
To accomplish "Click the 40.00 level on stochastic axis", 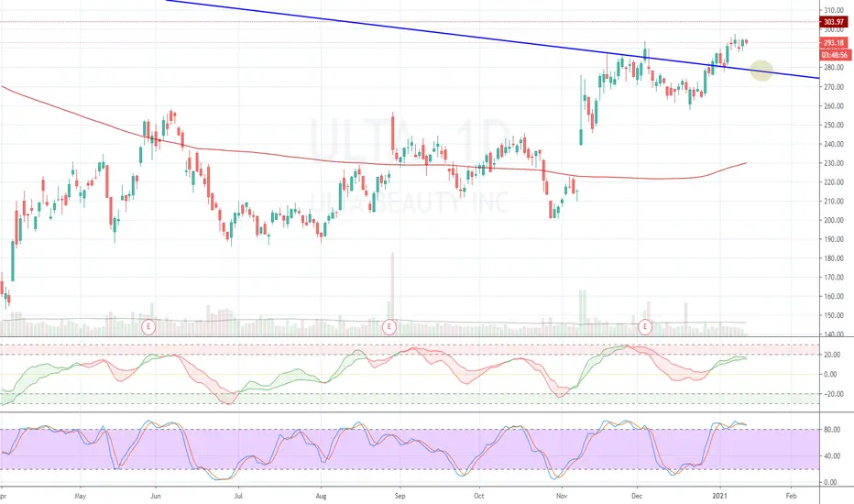I will click(x=830, y=456).
